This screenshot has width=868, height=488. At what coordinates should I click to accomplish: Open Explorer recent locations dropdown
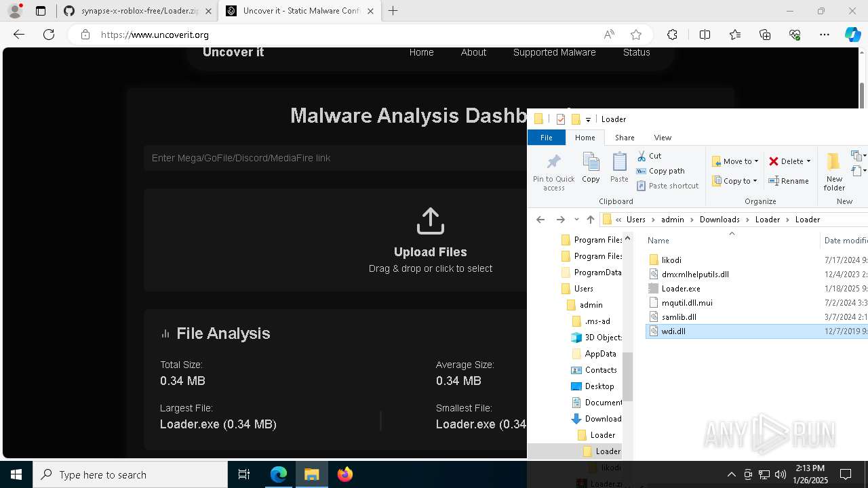pyautogui.click(x=576, y=220)
